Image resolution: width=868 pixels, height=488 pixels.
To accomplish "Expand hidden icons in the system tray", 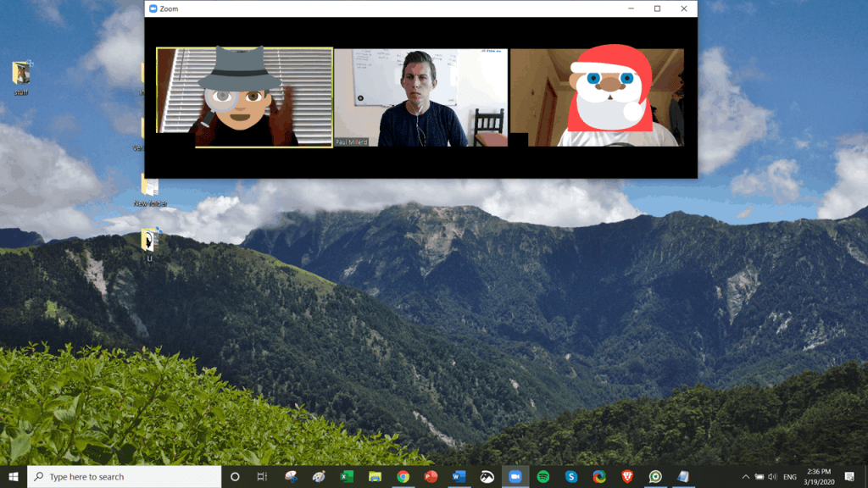I will 744,476.
